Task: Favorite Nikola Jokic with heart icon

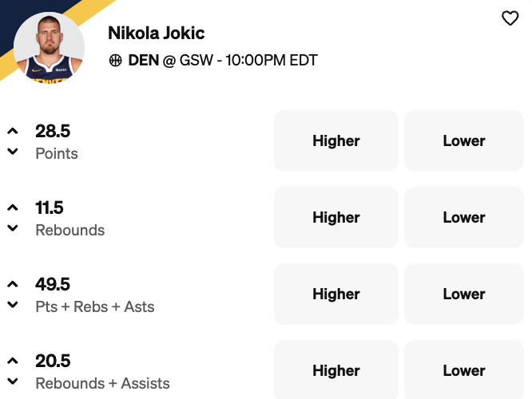Action: coord(510,18)
